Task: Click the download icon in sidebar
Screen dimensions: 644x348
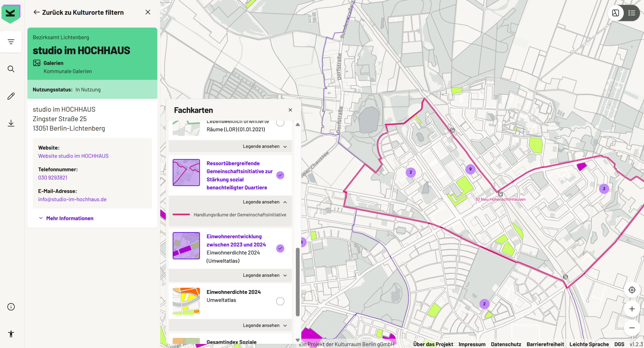Action: coord(11,123)
